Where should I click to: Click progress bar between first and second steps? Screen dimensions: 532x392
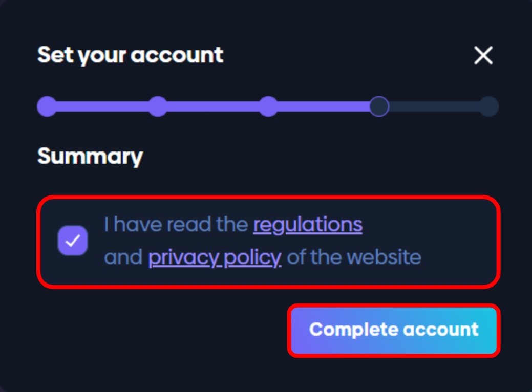(x=102, y=106)
